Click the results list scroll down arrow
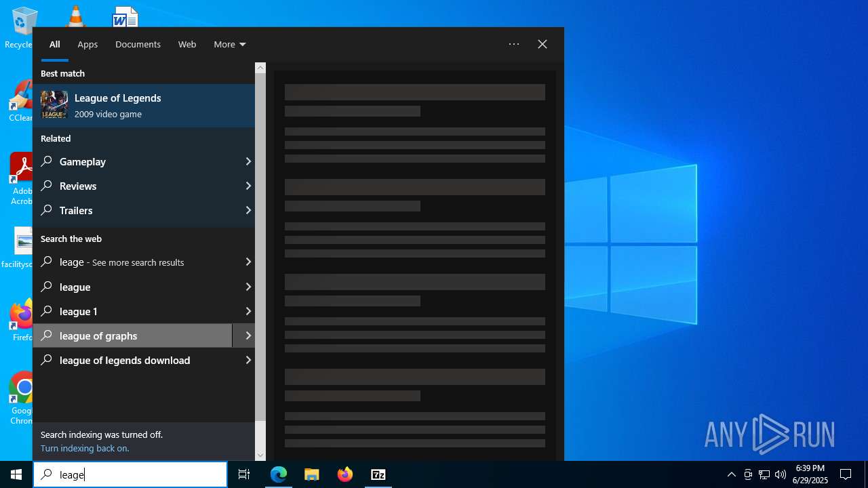This screenshot has height=488, width=868. tap(260, 455)
